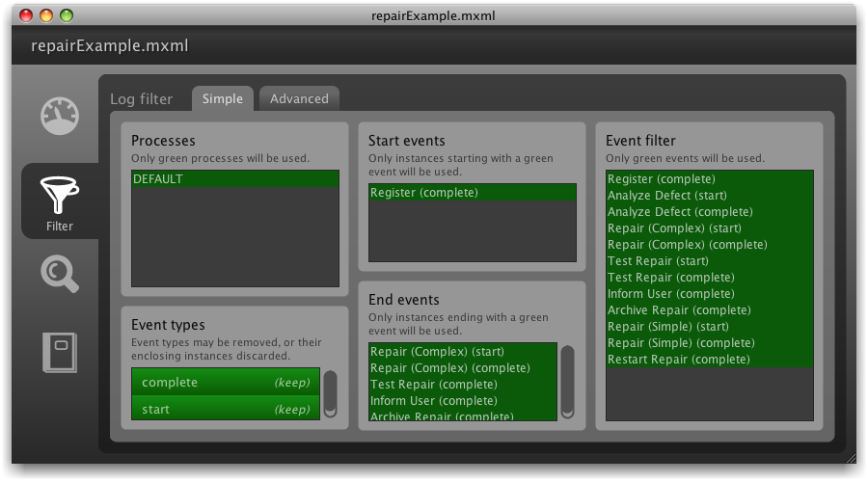Image resolution: width=868 pixels, height=482 pixels.
Task: Click the book icon in sidebar
Action: [x=60, y=352]
